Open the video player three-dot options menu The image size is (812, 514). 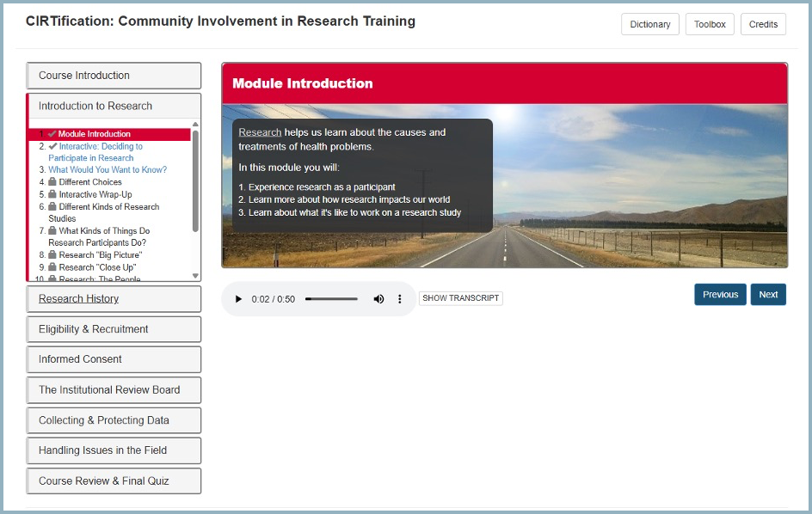[400, 297]
